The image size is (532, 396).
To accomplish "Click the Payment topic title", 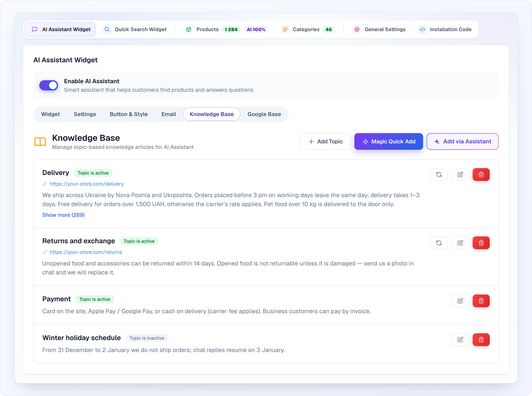I will pyautogui.click(x=56, y=299).
